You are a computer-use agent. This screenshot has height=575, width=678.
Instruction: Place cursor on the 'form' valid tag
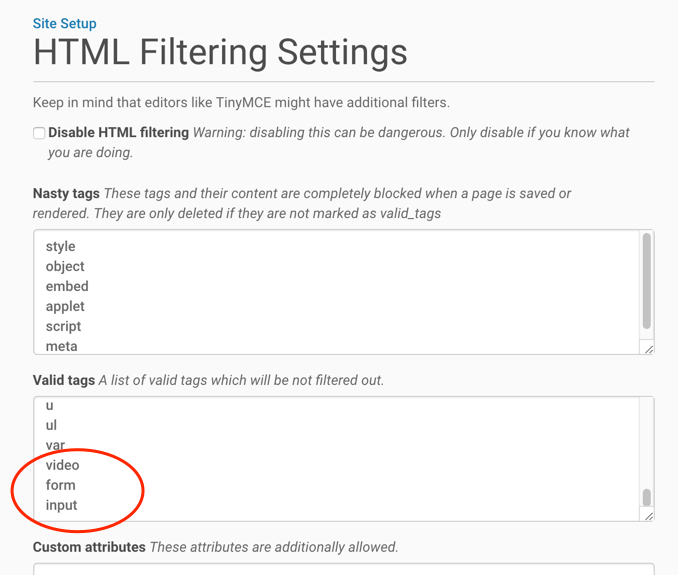coord(60,485)
